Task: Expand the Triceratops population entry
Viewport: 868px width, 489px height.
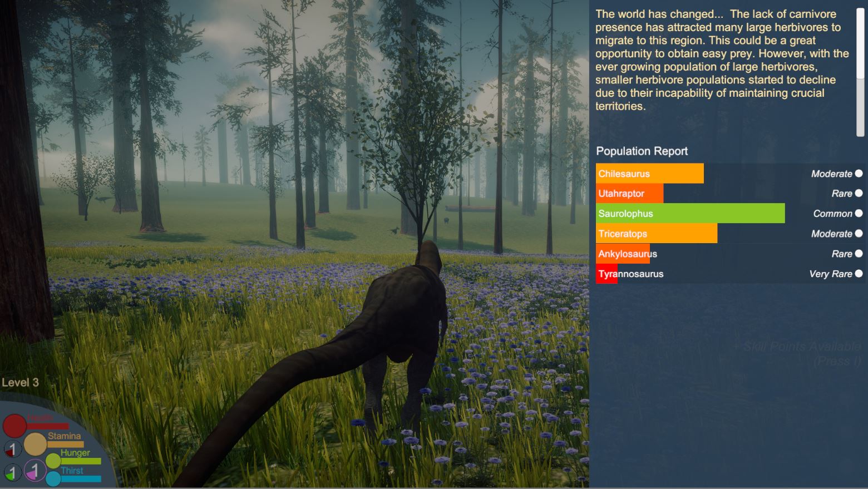Action: coord(657,234)
